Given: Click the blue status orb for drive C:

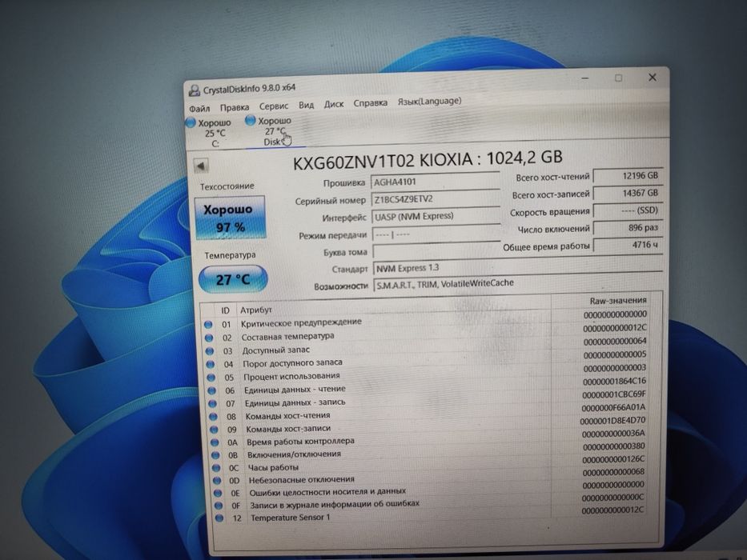Looking at the screenshot, I should (191, 123).
